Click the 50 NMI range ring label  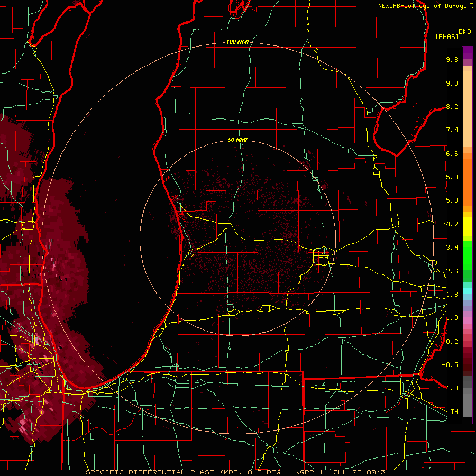(237, 140)
